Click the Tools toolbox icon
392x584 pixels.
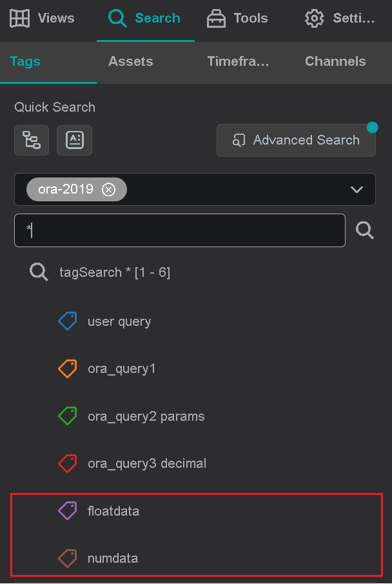tap(215, 18)
